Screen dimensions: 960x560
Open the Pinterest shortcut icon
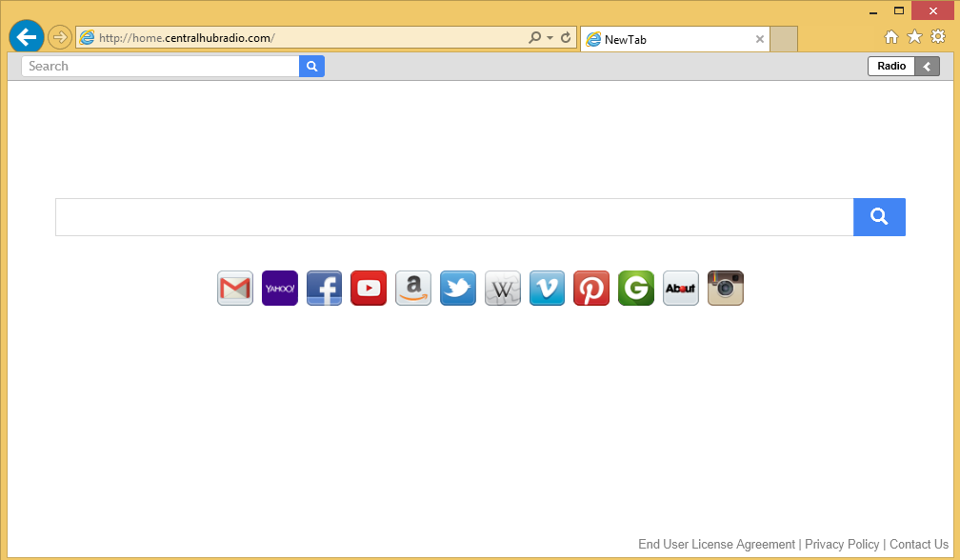coord(591,289)
